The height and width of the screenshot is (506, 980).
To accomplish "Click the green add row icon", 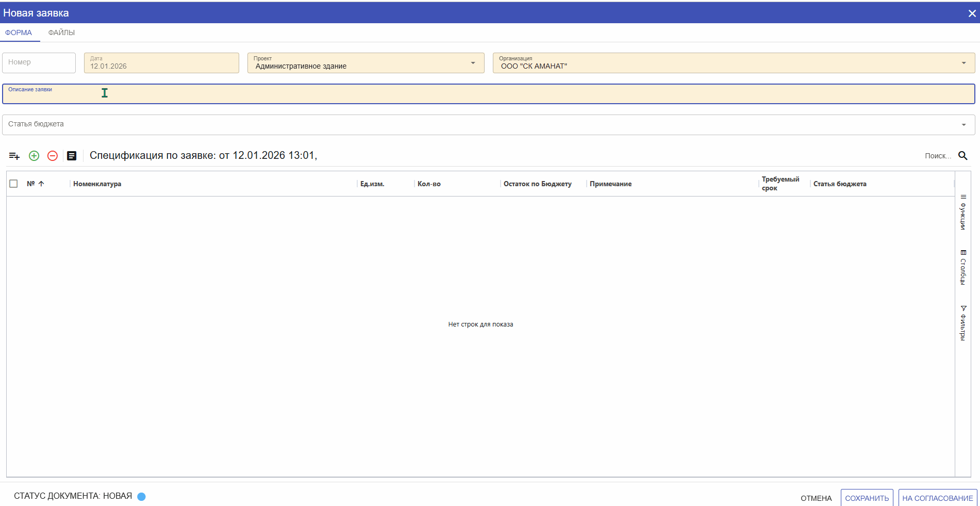I will pyautogui.click(x=34, y=156).
